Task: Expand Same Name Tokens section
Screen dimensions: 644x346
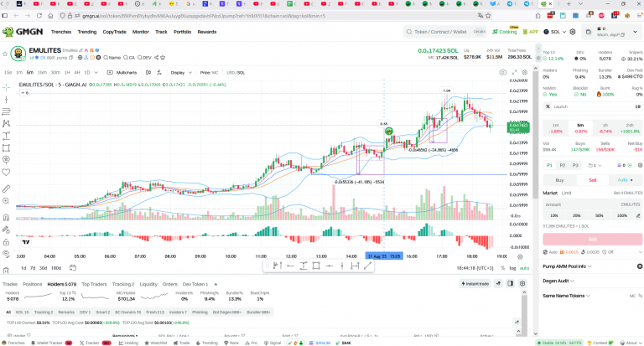Action: [566, 296]
